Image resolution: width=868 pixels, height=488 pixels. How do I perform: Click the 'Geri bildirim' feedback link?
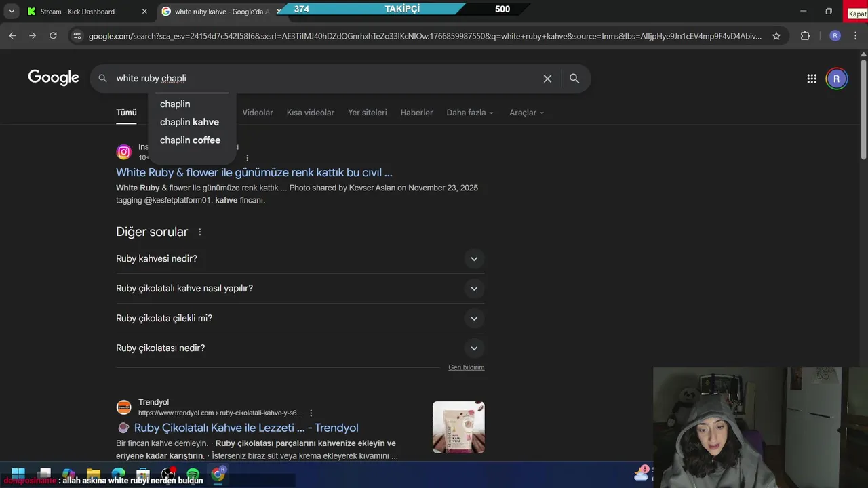point(467,367)
